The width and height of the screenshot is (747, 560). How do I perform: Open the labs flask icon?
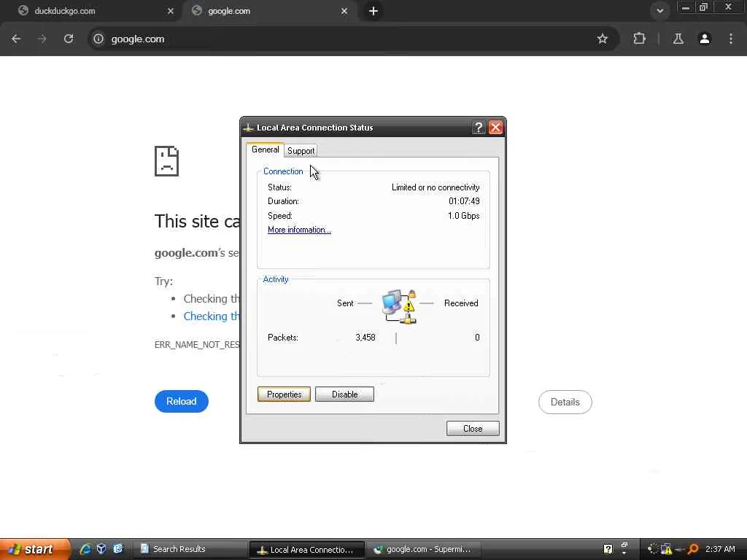[x=678, y=39]
